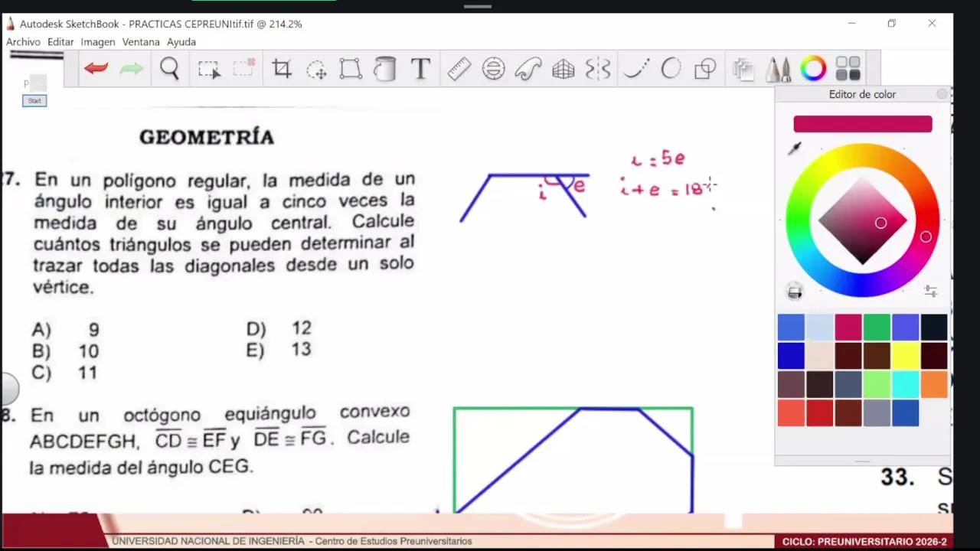980x551 pixels.
Task: Open the Perspective Guides tool
Action: click(x=563, y=70)
